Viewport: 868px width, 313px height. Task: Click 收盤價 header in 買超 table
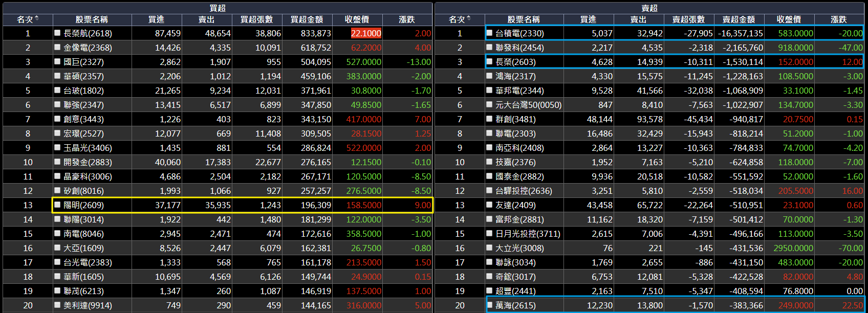click(x=357, y=19)
